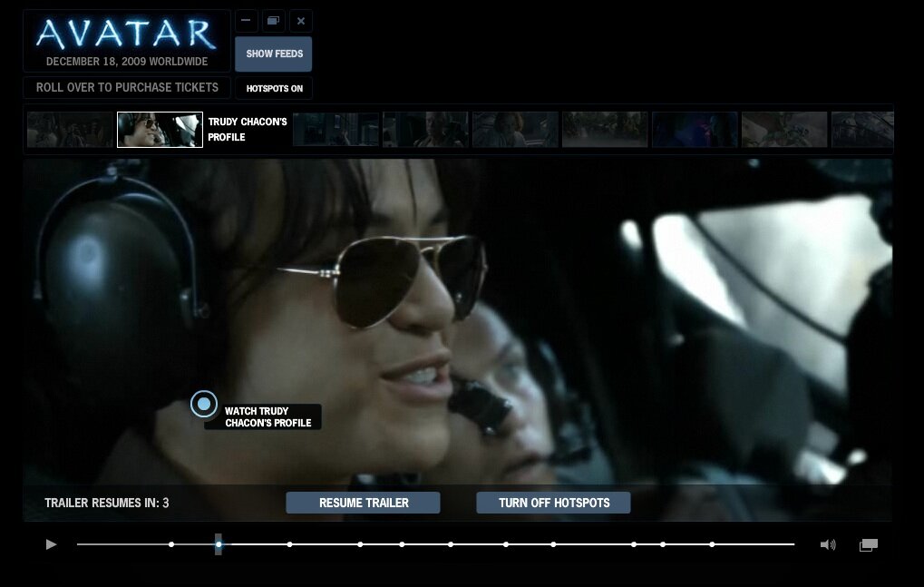Mute audio using the speaker icon
The width and height of the screenshot is (924, 587).
point(828,544)
